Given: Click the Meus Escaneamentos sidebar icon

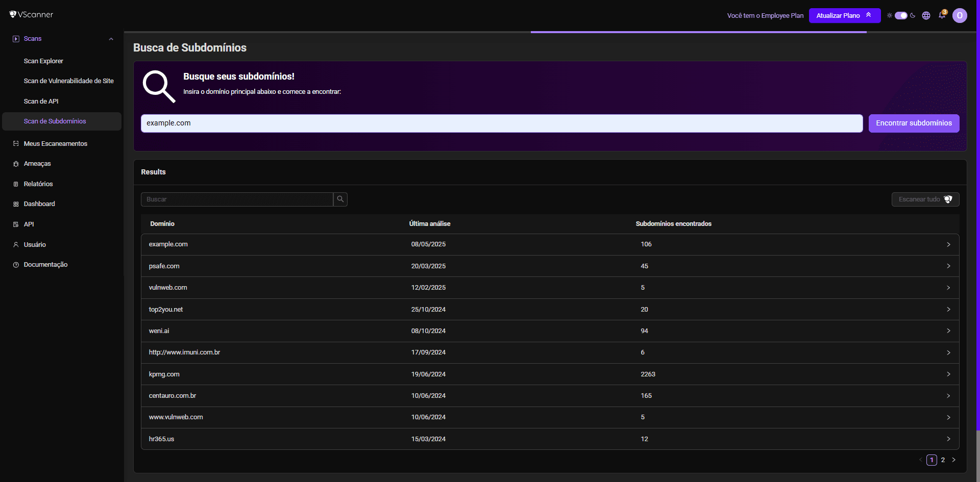Looking at the screenshot, I should (16, 144).
